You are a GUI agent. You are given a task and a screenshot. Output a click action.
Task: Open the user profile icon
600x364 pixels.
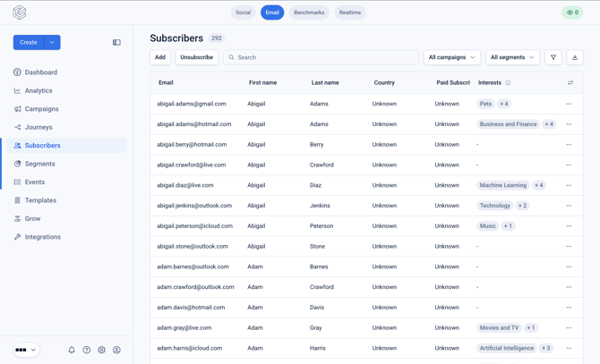116,350
